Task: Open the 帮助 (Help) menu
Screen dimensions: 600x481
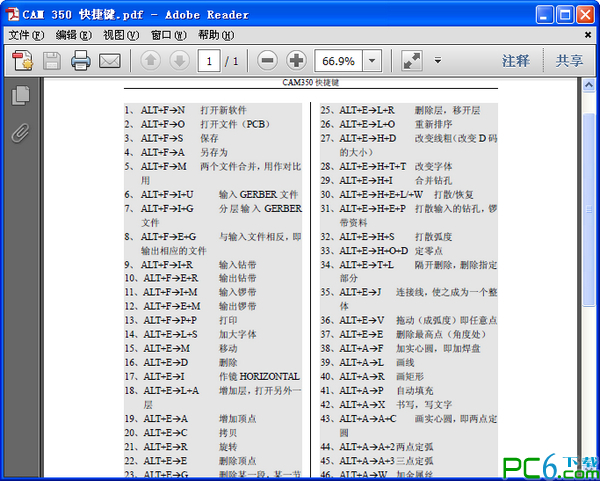Action: pyautogui.click(x=216, y=35)
